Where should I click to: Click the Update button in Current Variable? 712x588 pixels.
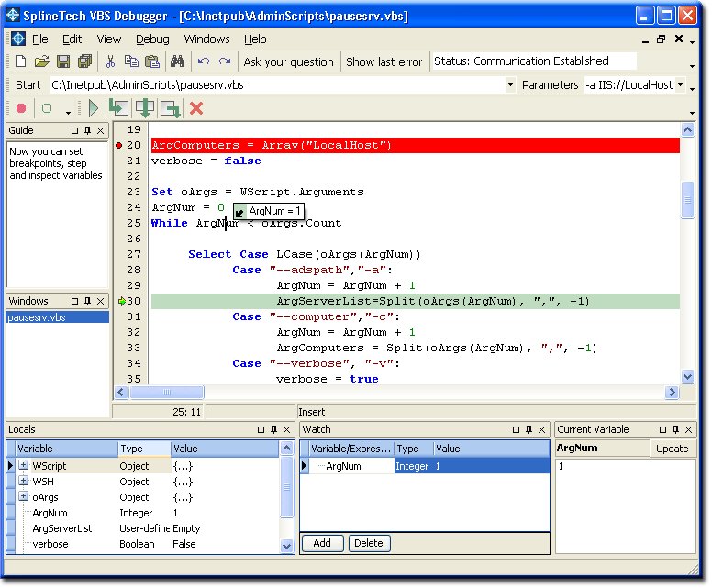(672, 449)
